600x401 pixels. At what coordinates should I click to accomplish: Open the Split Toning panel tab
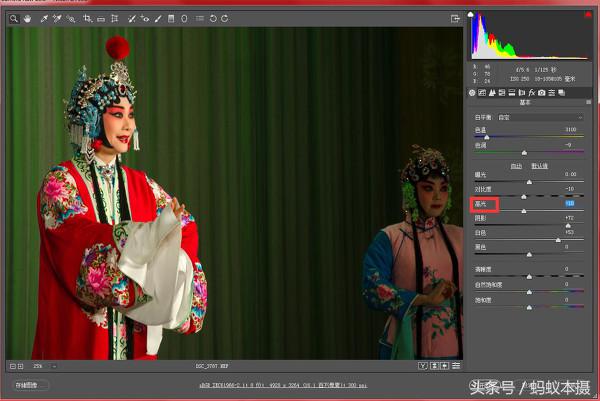[512, 93]
